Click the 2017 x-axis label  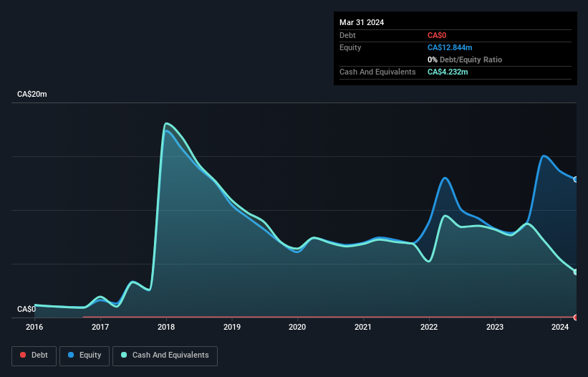point(100,327)
